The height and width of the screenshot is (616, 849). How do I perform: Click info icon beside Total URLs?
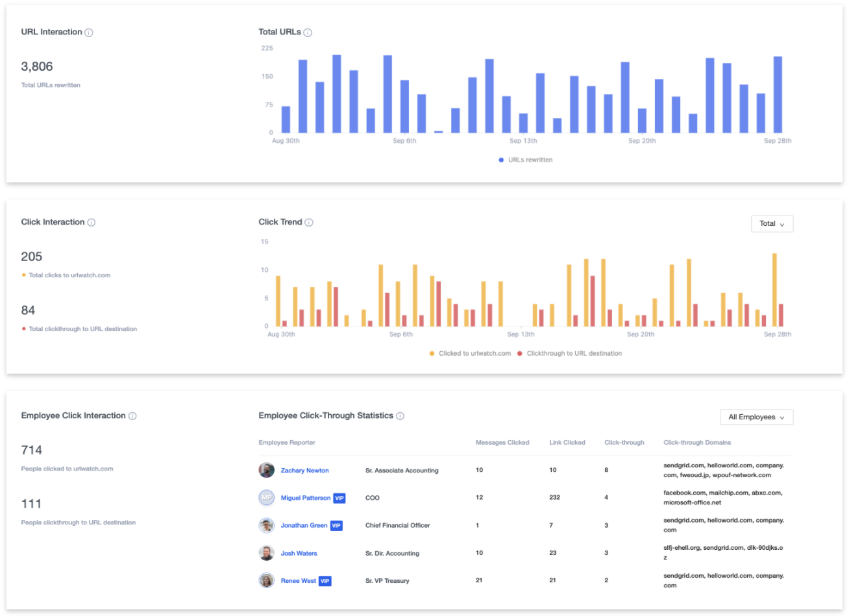coord(308,32)
